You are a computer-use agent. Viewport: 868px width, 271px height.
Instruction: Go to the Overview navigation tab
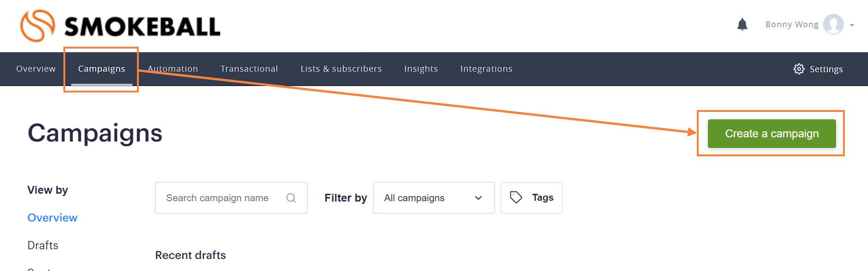(x=36, y=69)
